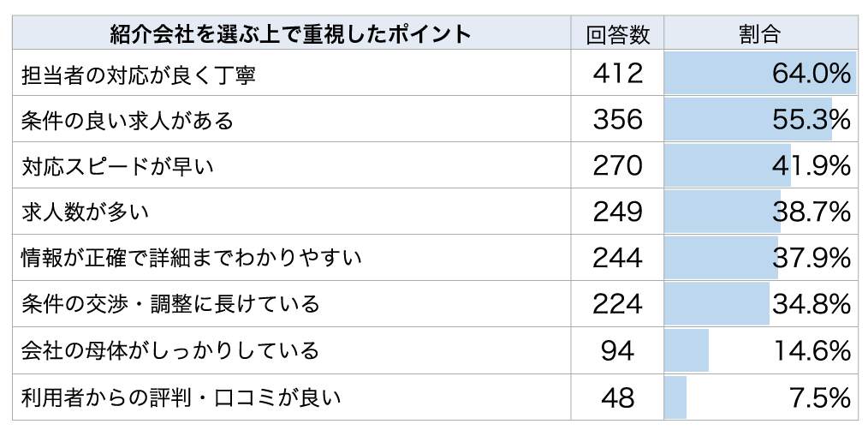Select the answer count 94
This screenshot has height=430, width=868.
point(617,350)
